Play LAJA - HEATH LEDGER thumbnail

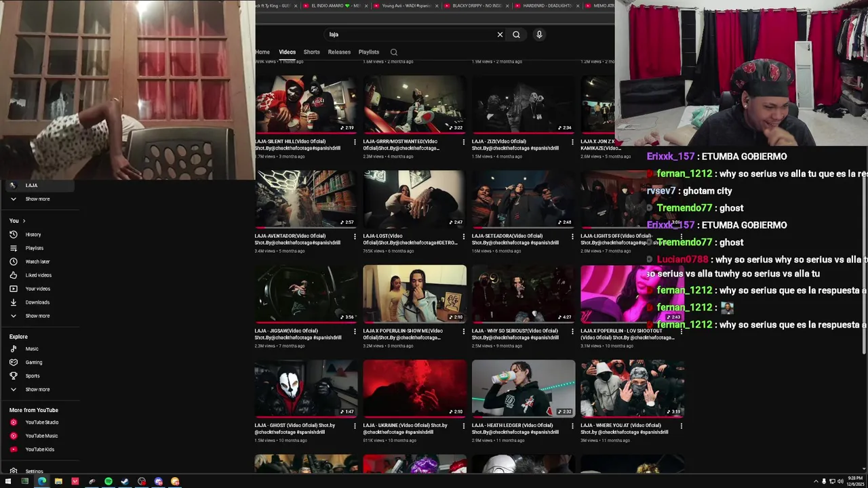524,388
